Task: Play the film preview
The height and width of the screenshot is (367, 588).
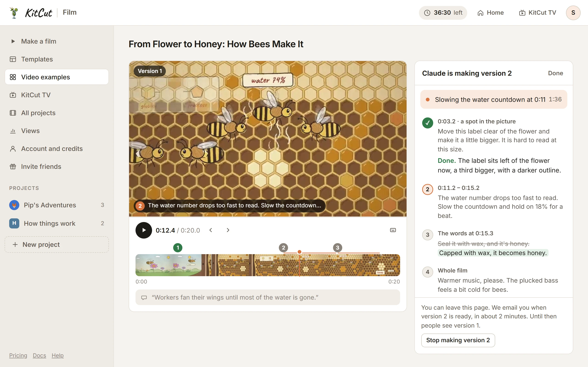Action: coord(144,230)
